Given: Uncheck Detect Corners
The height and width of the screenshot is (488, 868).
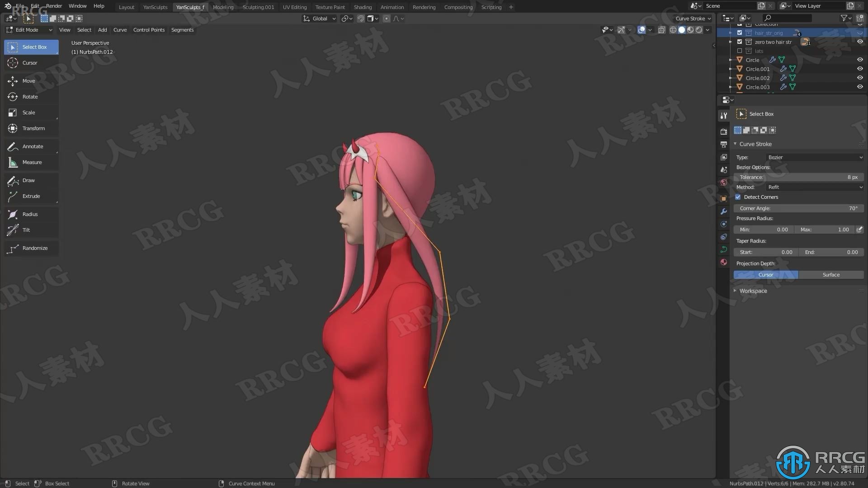Looking at the screenshot, I should 738,197.
